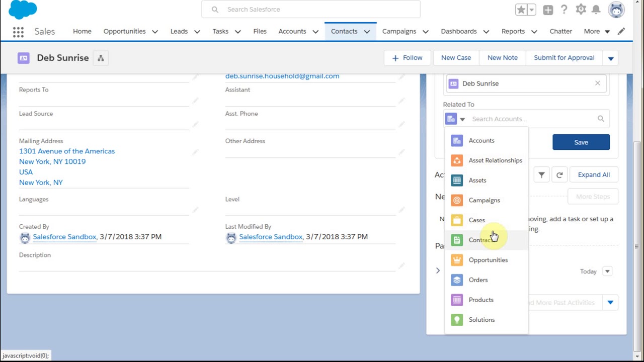
Task: Edit the Other Address pencil
Action: 401,152
